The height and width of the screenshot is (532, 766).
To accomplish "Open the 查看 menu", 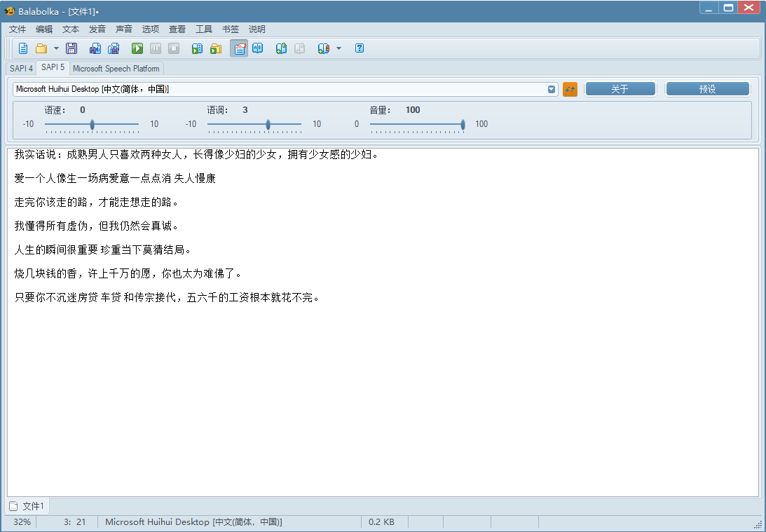I will coord(177,29).
